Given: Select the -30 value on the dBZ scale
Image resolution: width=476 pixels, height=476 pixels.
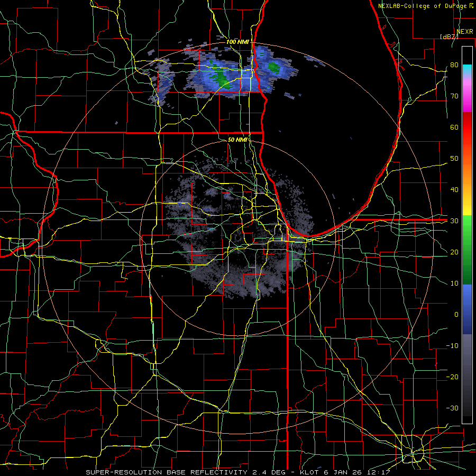Looking at the screenshot, I should tap(452, 408).
